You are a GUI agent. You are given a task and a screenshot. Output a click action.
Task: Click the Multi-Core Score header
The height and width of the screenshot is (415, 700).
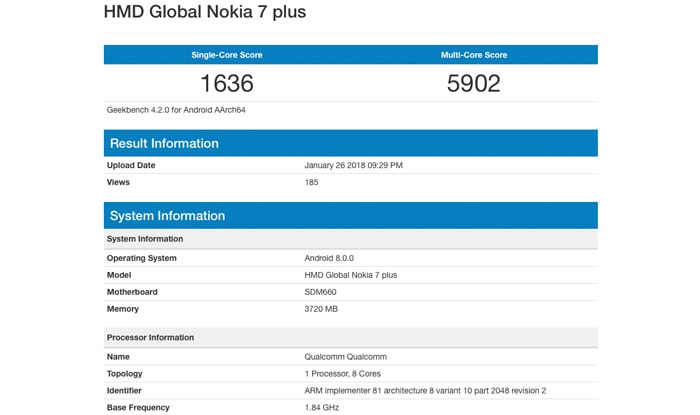474,55
